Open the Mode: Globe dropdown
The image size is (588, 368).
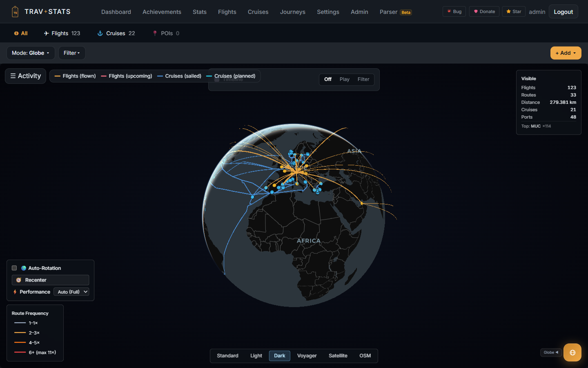point(31,53)
